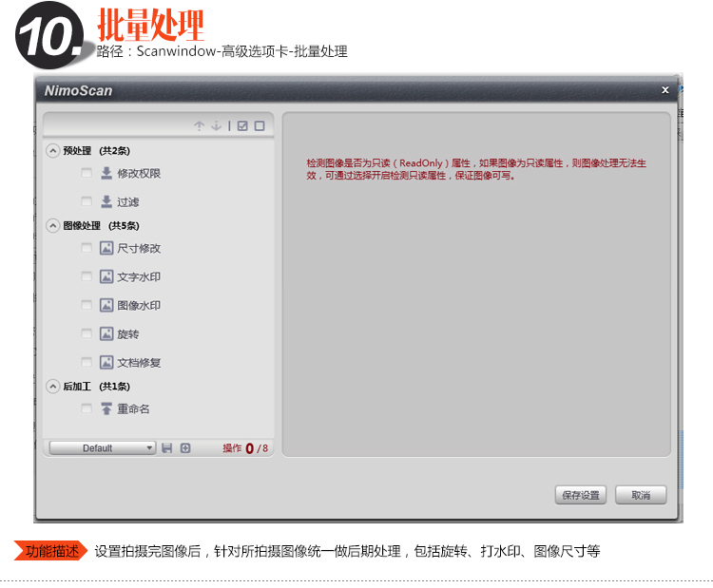713x588 pixels.
Task: Click the 修改权限 download arrow icon
Action: tap(106, 174)
